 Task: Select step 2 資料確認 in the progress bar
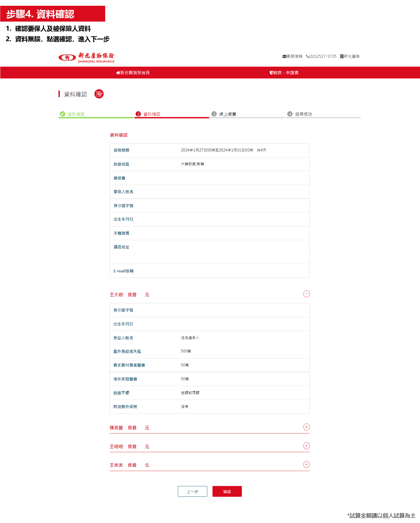172,114
